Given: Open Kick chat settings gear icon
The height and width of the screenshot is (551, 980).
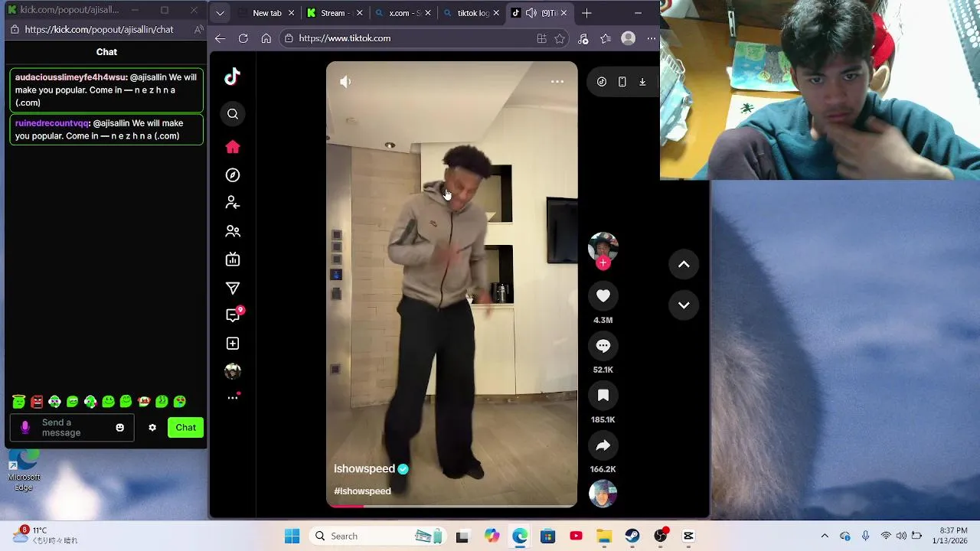Looking at the screenshot, I should [x=152, y=428].
